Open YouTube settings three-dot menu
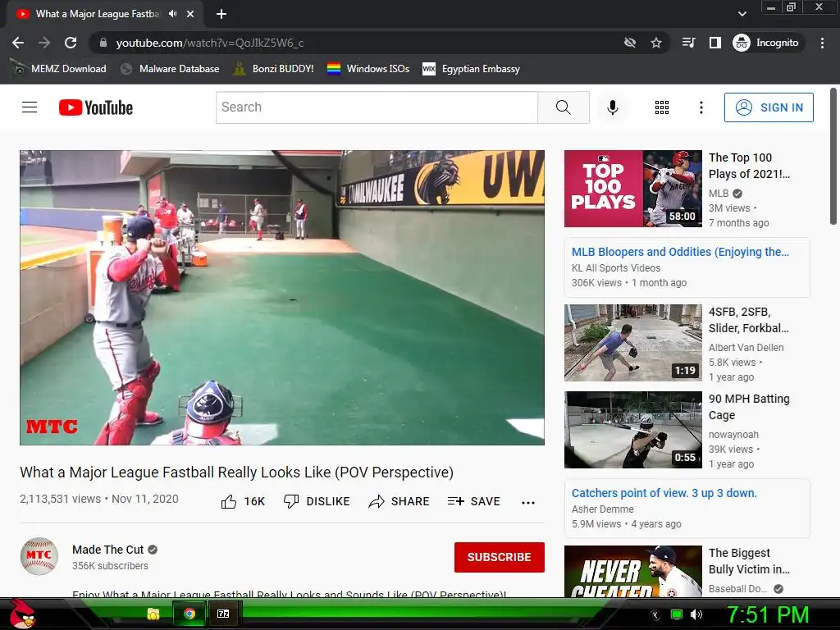The image size is (840, 630). [701, 107]
